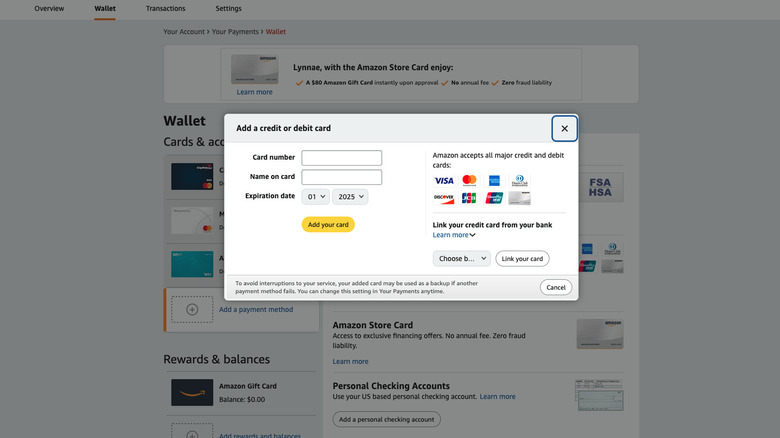Click the Amazon Gift Card logo thumbnail
This screenshot has height=438, width=780.
click(x=192, y=392)
